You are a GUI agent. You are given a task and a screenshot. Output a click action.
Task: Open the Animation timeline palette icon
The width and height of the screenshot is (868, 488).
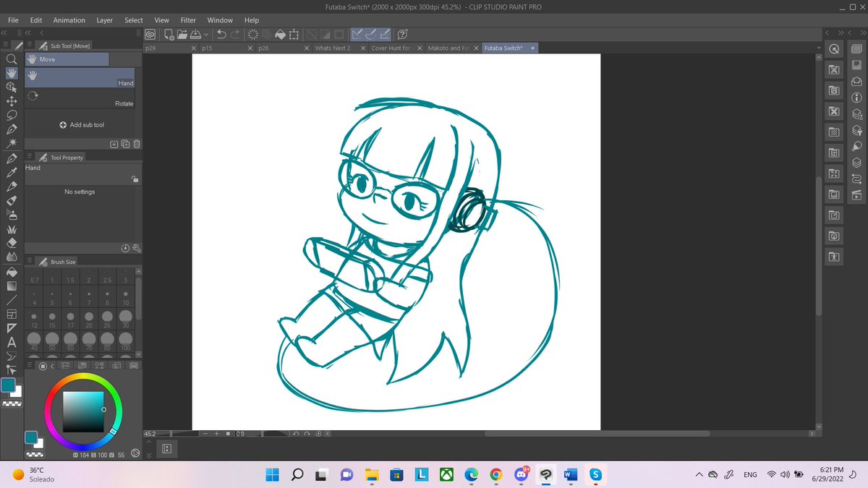point(856,195)
